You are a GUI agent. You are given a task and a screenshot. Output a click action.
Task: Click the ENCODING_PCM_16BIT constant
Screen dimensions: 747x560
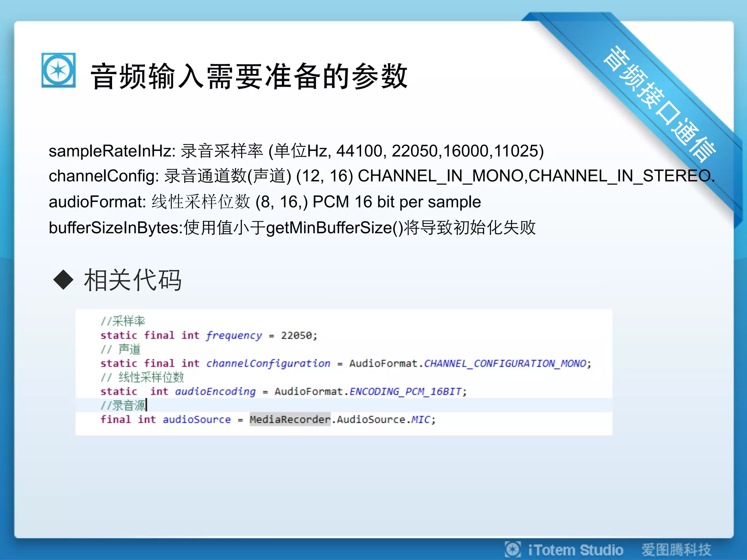(x=406, y=392)
